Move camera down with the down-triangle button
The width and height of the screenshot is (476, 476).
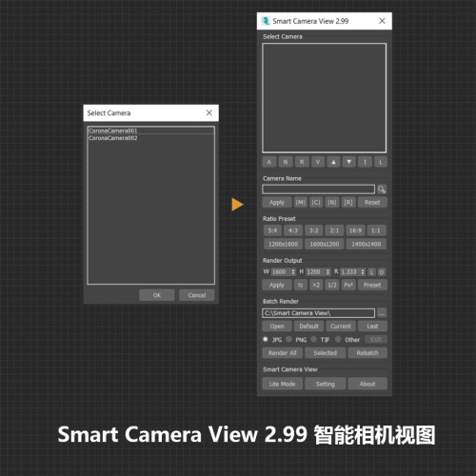click(349, 162)
